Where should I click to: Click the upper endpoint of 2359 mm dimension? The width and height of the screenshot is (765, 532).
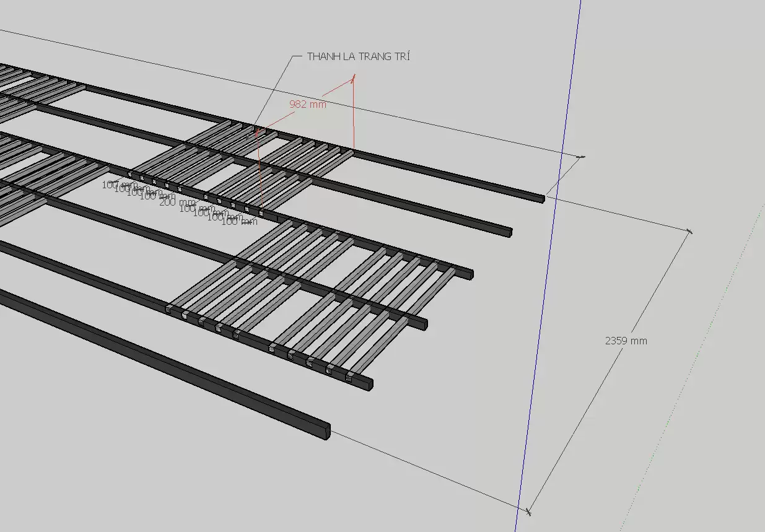tap(689, 232)
